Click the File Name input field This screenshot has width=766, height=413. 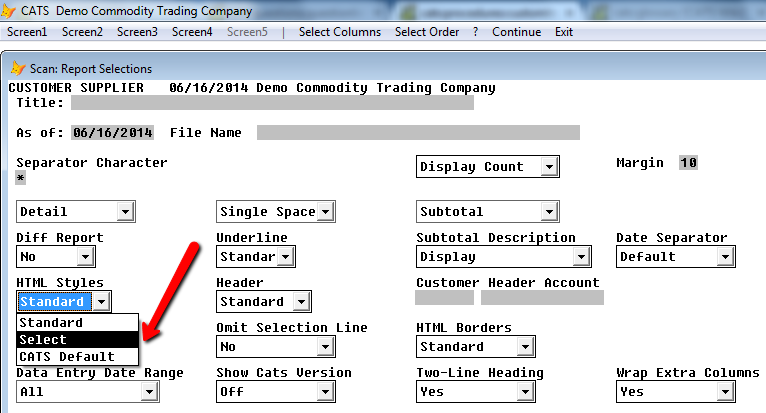pyautogui.click(x=418, y=132)
